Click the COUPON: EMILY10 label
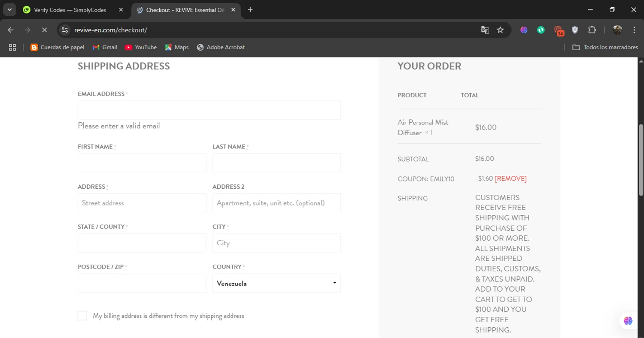Viewport: 644px width, 338px height. point(426,179)
